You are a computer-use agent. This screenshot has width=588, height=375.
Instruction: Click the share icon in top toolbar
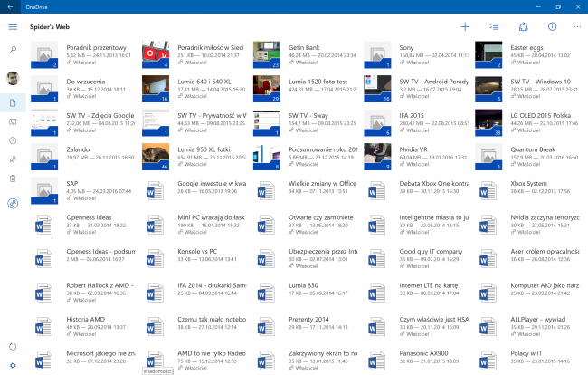(524, 26)
